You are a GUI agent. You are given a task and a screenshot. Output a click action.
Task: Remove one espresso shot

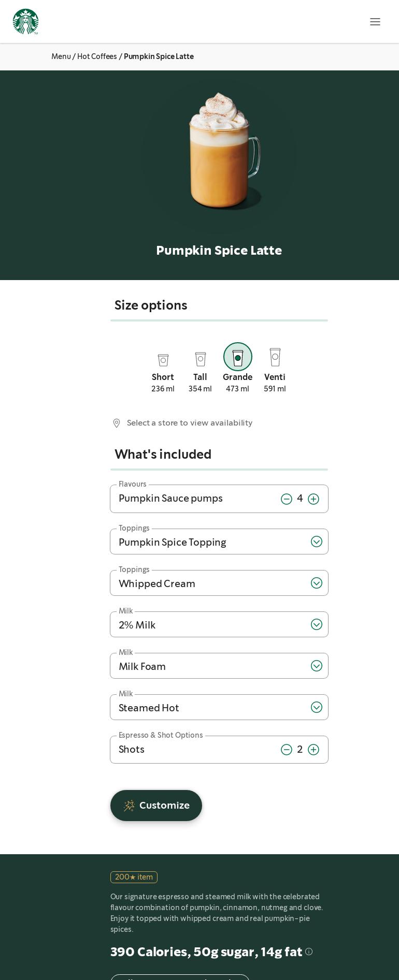[x=287, y=750]
